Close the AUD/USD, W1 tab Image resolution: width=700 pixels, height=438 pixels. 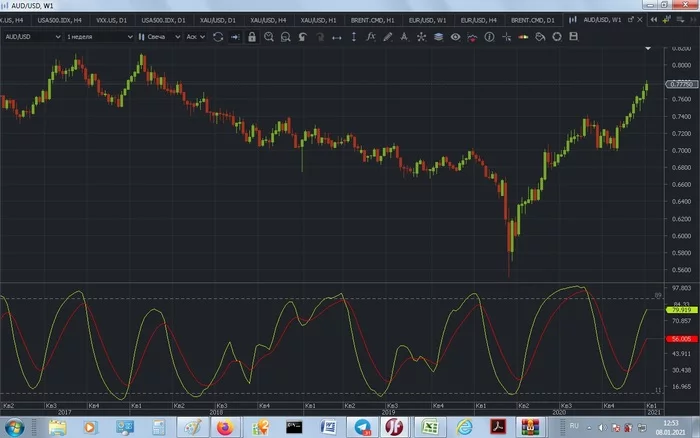pos(640,20)
